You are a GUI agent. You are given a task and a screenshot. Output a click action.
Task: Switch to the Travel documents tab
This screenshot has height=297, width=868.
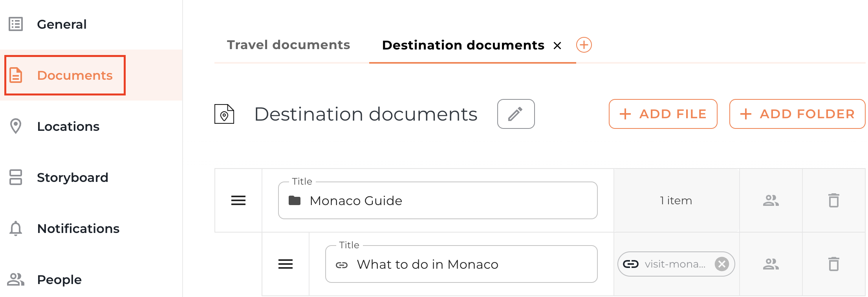tap(288, 45)
